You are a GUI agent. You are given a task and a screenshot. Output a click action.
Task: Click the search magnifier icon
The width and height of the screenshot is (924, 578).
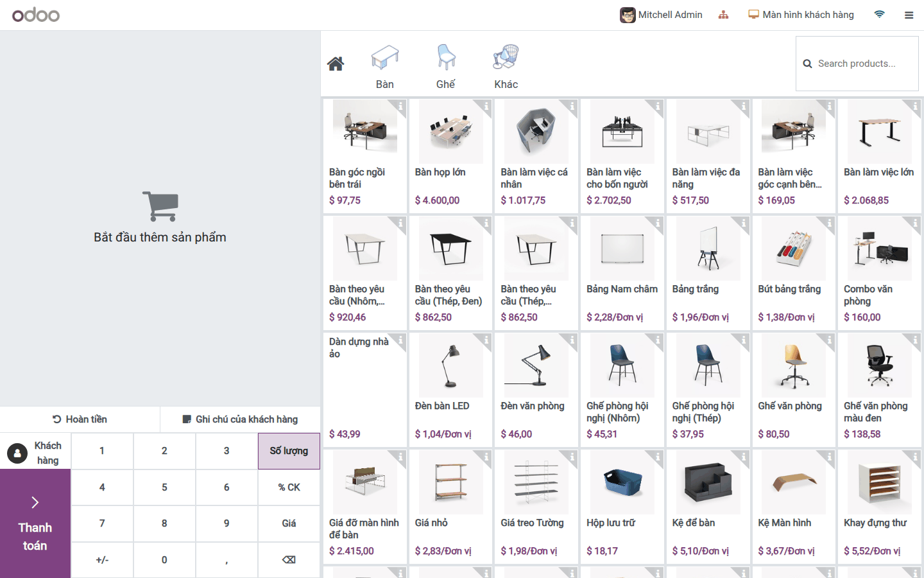pyautogui.click(x=808, y=64)
